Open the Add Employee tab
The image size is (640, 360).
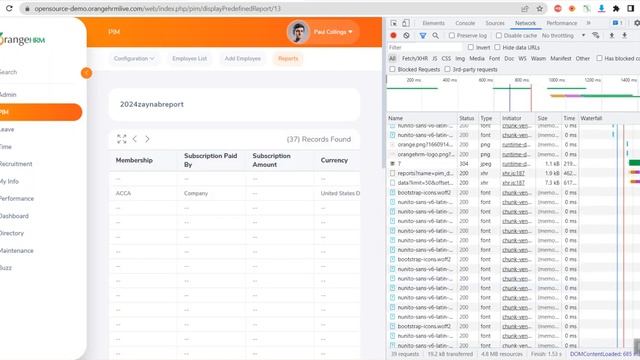pos(242,59)
